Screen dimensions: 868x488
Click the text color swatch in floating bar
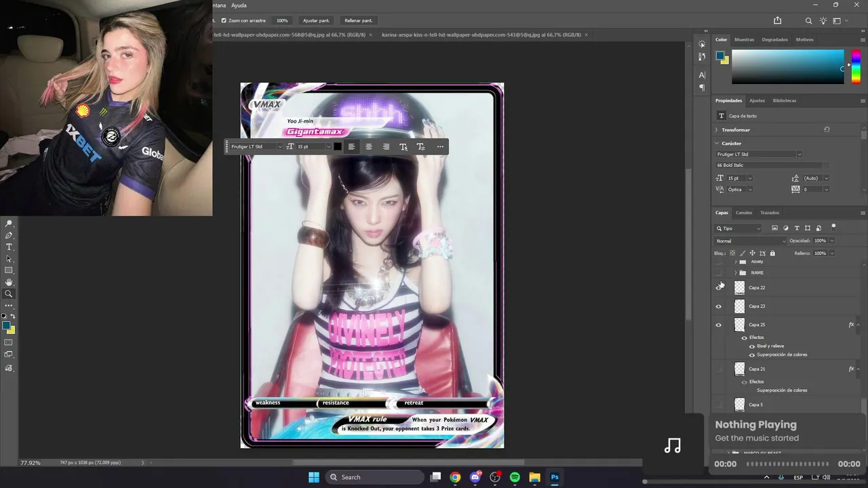(x=338, y=146)
